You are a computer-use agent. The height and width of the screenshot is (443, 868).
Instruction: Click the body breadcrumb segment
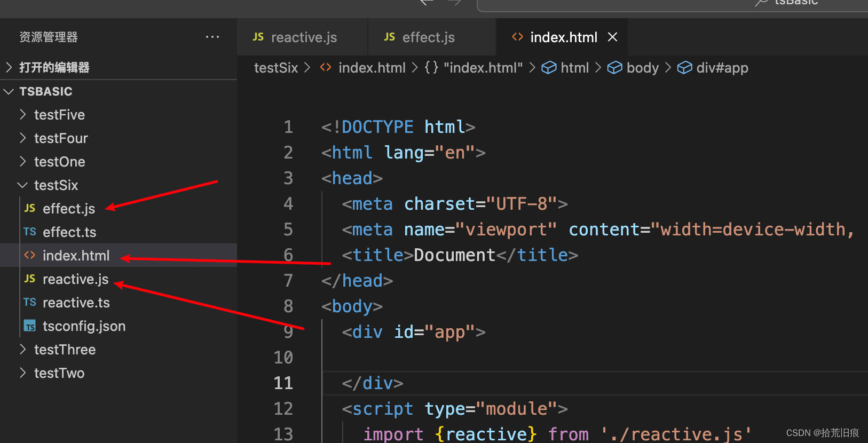[x=643, y=68]
